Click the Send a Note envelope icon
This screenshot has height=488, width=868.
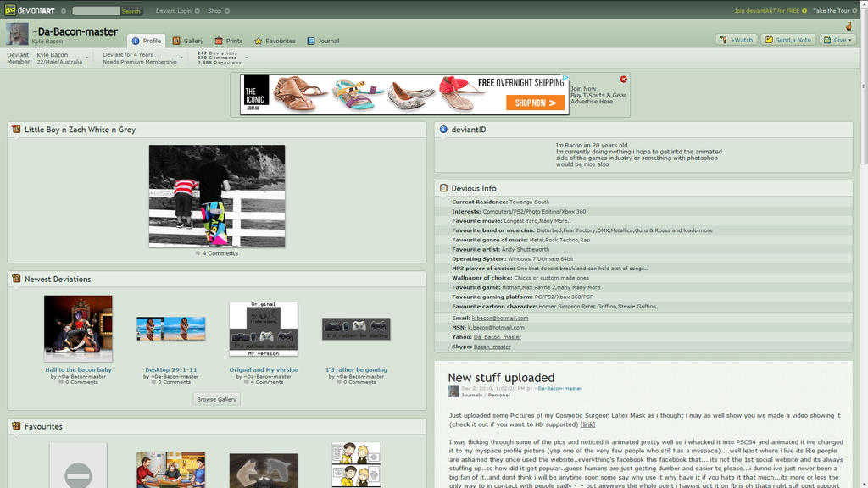(769, 40)
